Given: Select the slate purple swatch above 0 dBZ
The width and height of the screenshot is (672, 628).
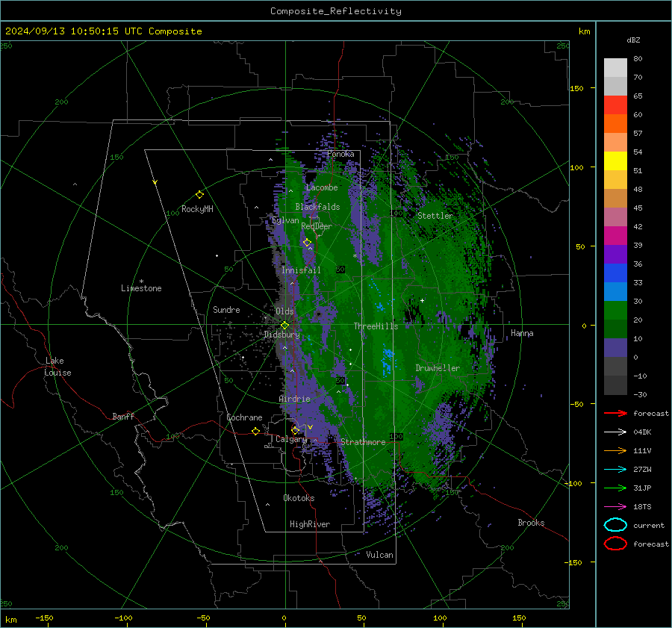Looking at the screenshot, I should click(x=615, y=348).
